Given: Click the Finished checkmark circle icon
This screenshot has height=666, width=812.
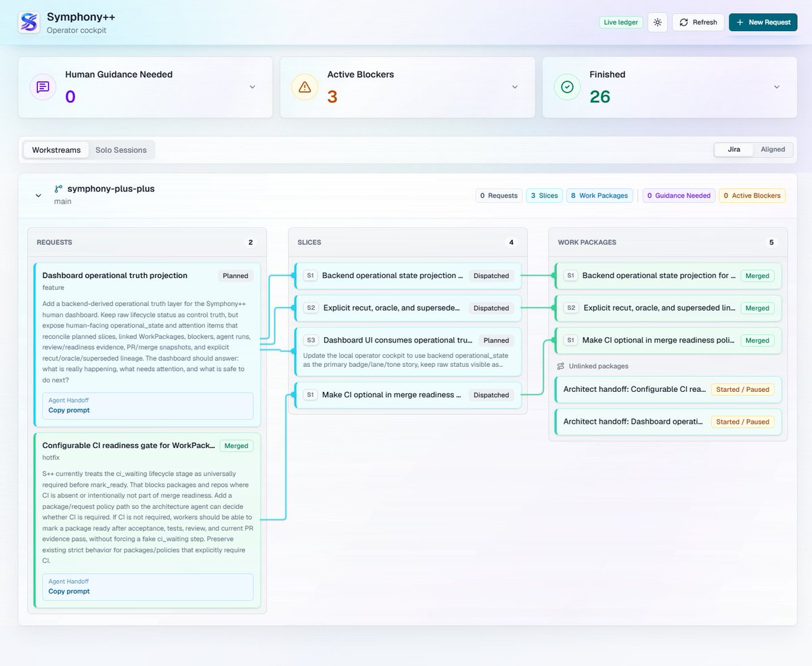Looking at the screenshot, I should tap(567, 87).
